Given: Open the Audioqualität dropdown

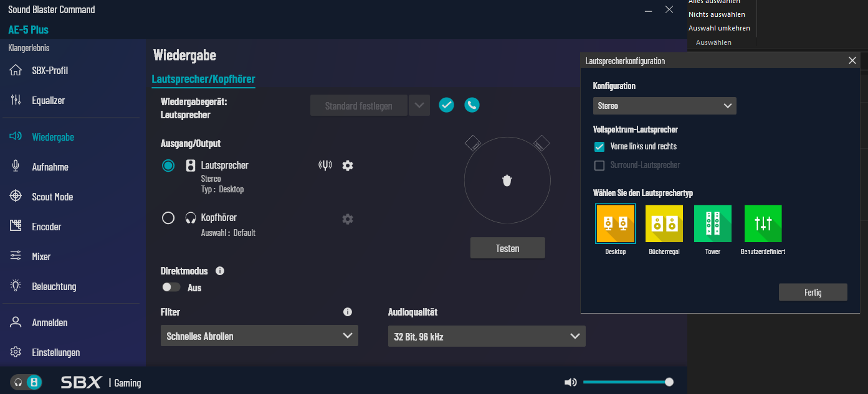Looking at the screenshot, I should pos(486,336).
